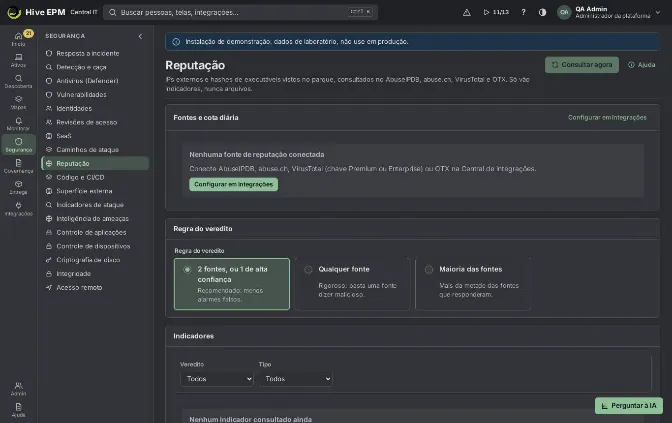
Task: Open the Monitorar bell rail icon
Action: click(18, 123)
